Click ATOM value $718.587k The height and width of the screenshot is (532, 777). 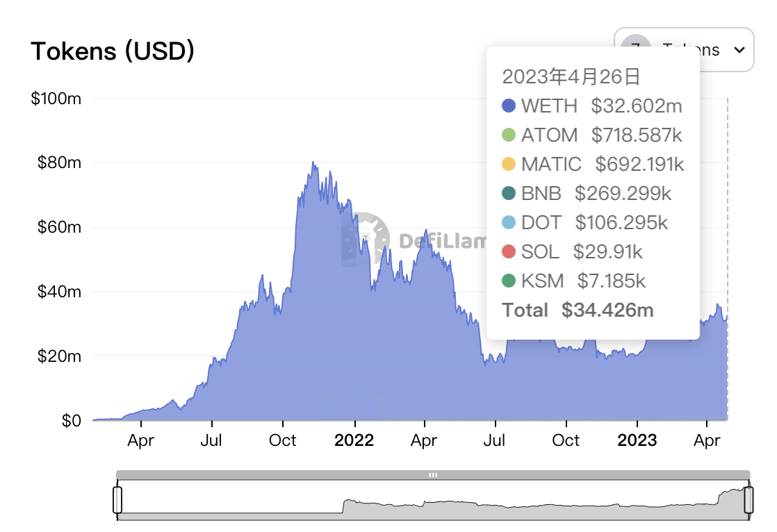(x=637, y=135)
